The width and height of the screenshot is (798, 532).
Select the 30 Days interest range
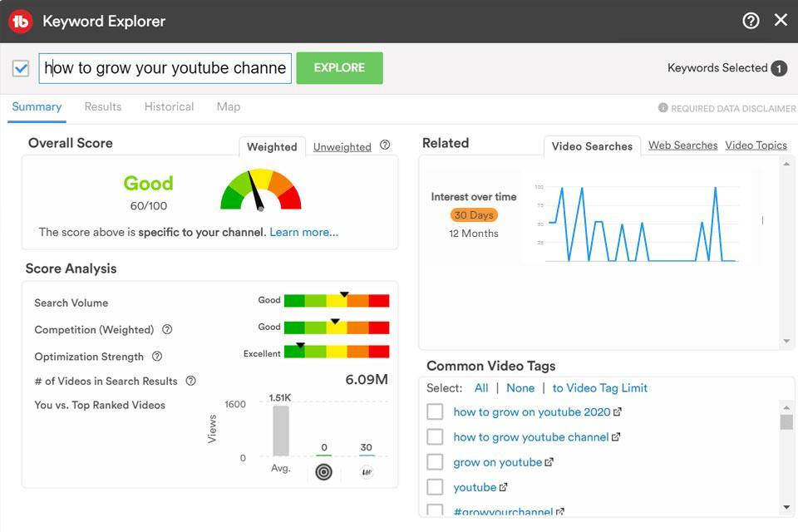[474, 214]
